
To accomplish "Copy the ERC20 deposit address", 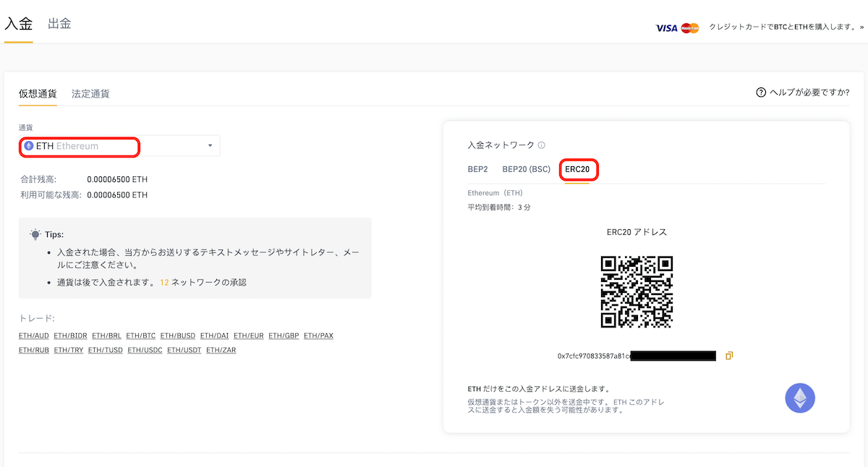I will pyautogui.click(x=729, y=356).
